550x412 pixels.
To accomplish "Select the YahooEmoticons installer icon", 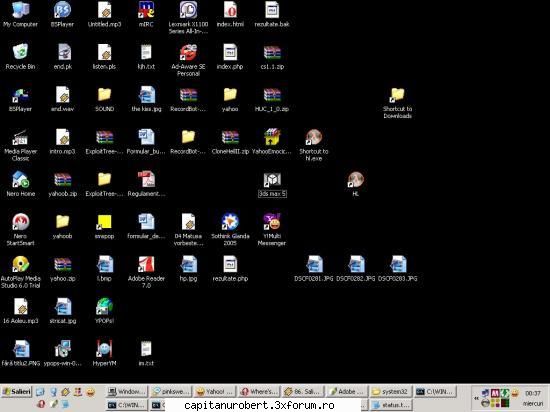I will 272,137.
